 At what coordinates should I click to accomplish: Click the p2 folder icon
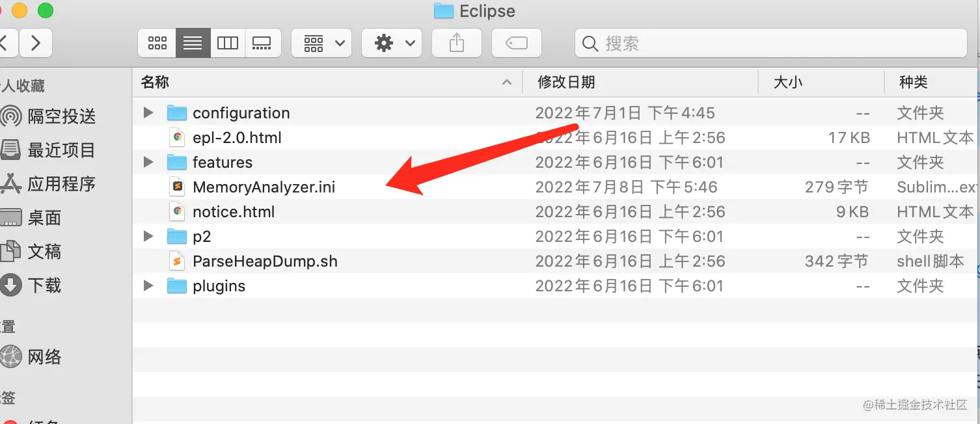click(x=177, y=236)
